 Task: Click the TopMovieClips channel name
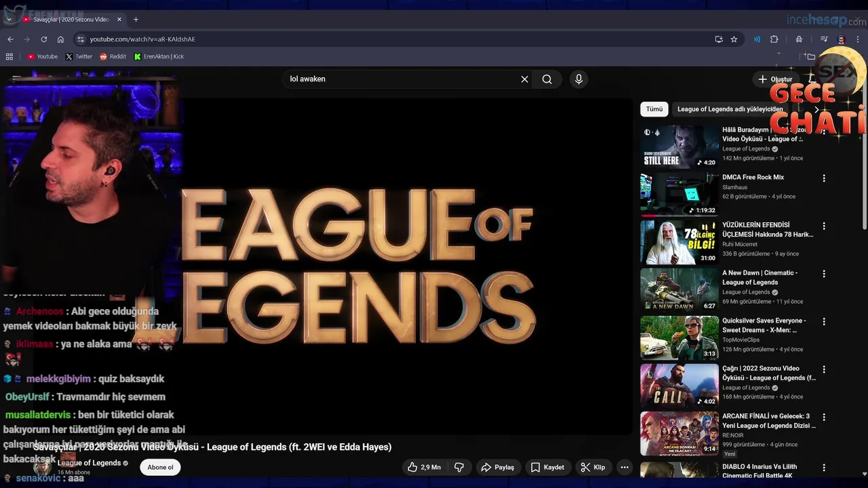coord(741,340)
